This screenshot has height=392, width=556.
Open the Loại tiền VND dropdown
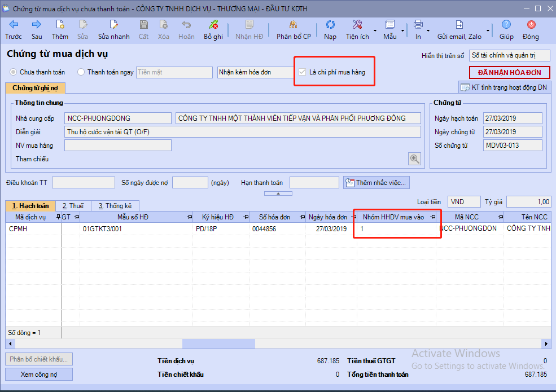464,202
